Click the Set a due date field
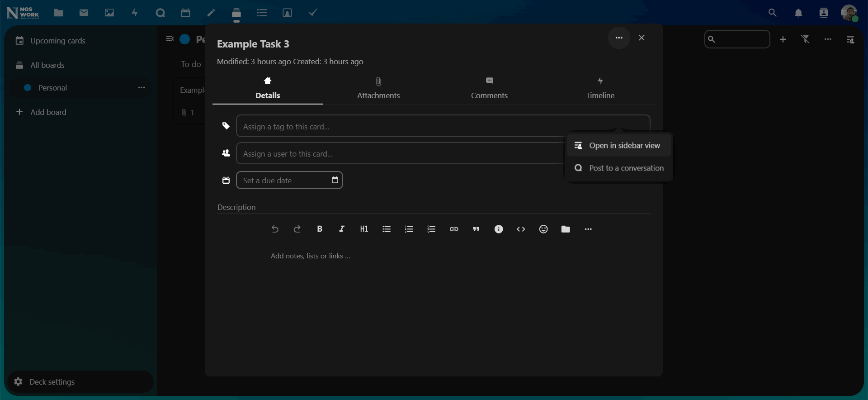 pos(289,180)
